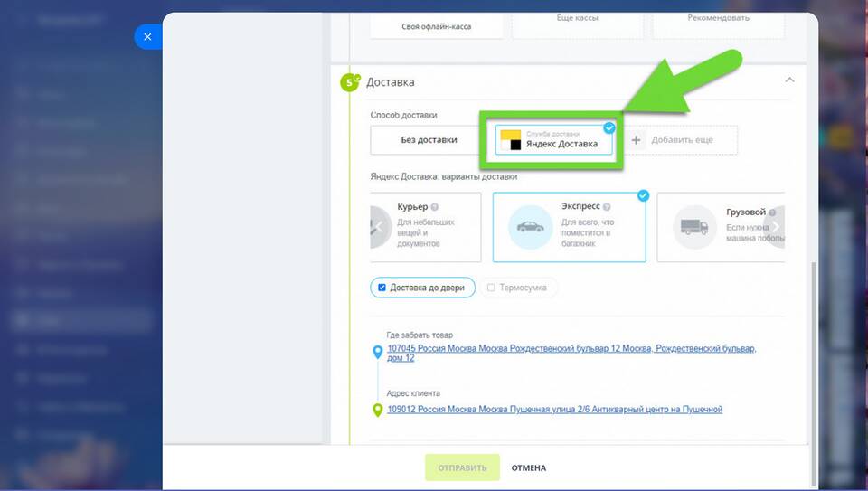
Task: Click the help icon next to Экспресс
Action: tap(607, 207)
